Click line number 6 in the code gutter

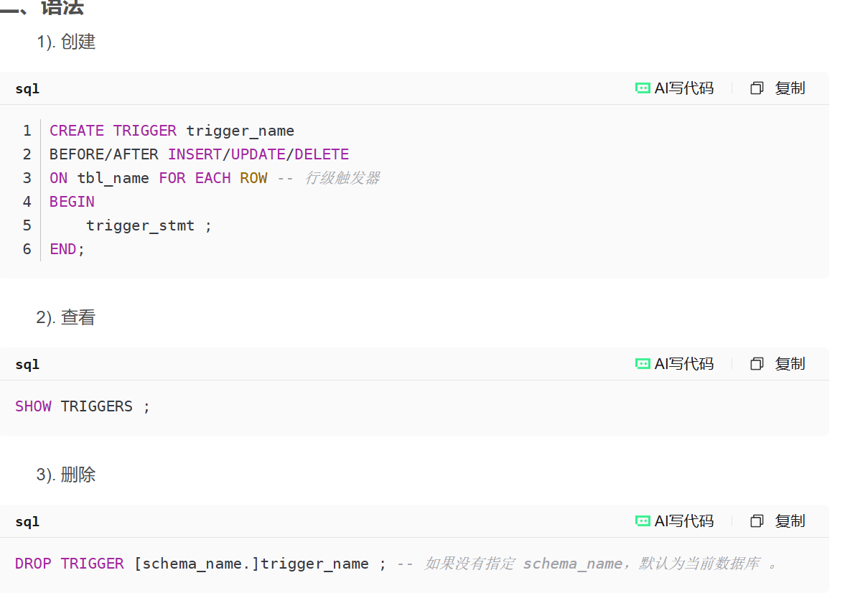coord(27,249)
